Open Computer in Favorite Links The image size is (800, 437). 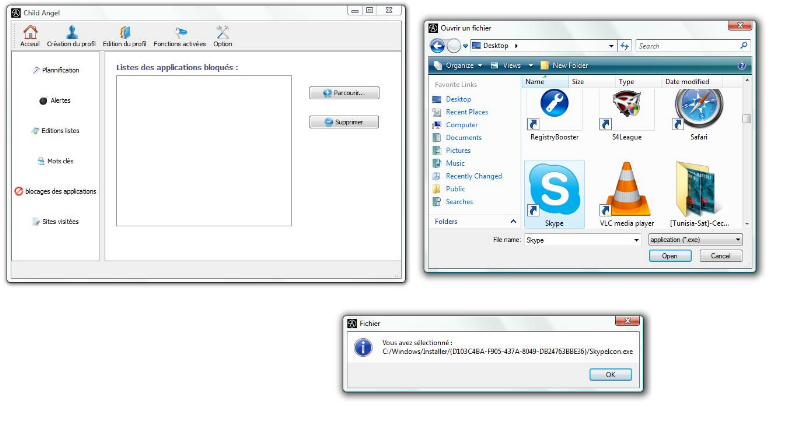point(455,124)
